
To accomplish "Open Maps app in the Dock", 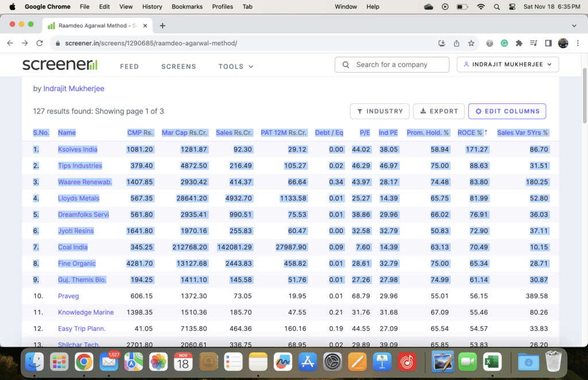I will 133,362.
